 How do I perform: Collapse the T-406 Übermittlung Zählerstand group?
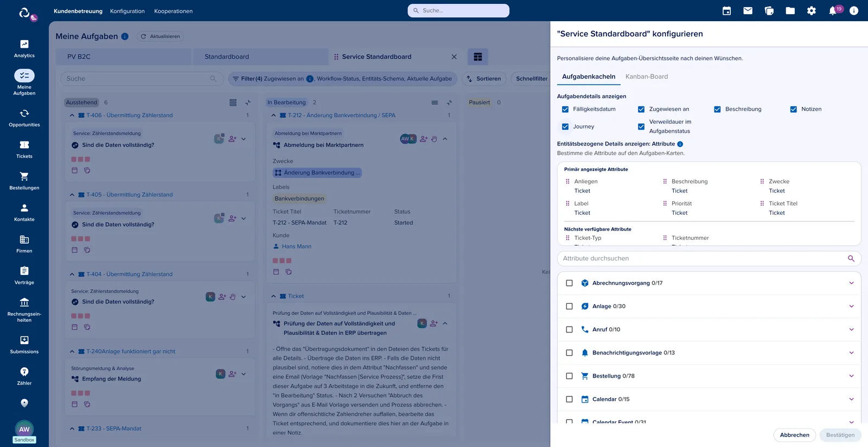(x=72, y=116)
